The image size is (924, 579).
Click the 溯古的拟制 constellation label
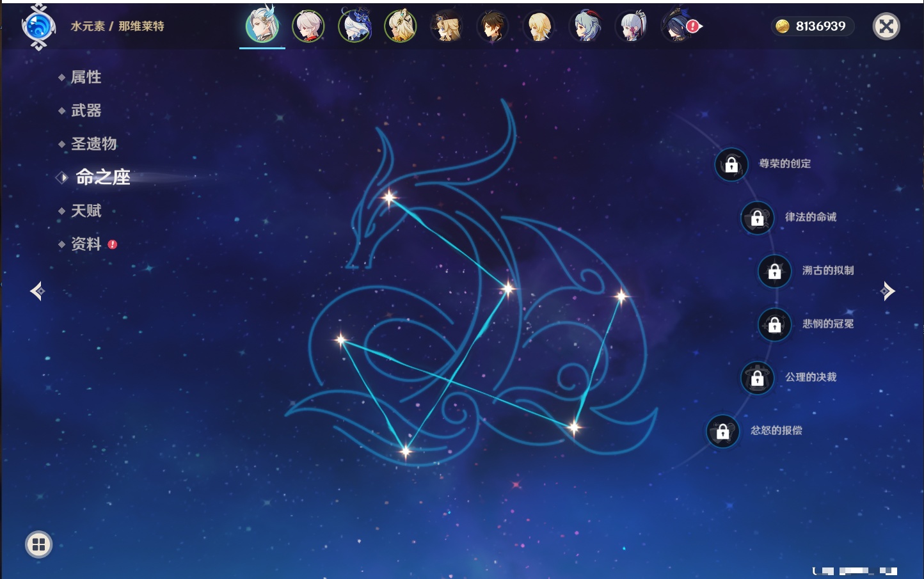coord(828,270)
